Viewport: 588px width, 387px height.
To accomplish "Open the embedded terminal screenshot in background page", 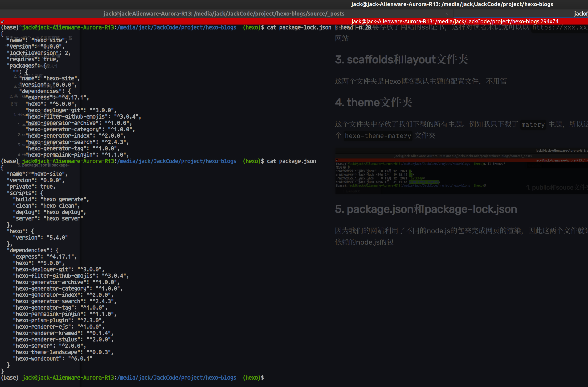I will tap(461, 171).
